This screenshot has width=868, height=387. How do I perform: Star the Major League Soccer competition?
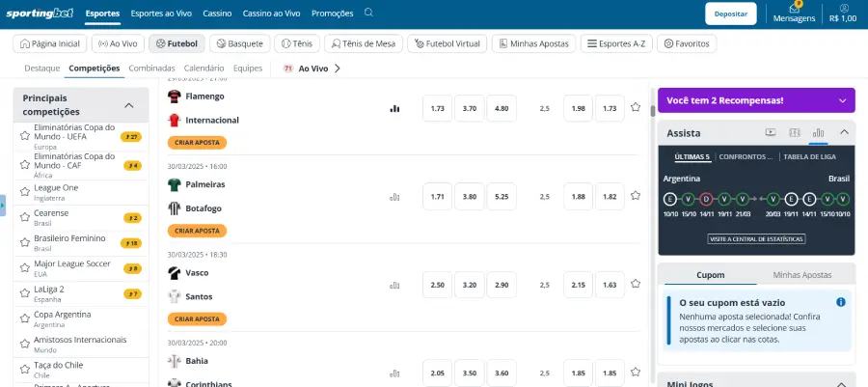(x=24, y=268)
